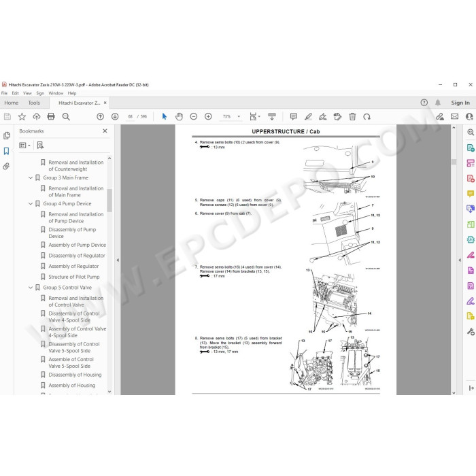The image size is (476, 476).
Task: Add new bookmark icon in Bookmarks panel
Action: coord(40,145)
